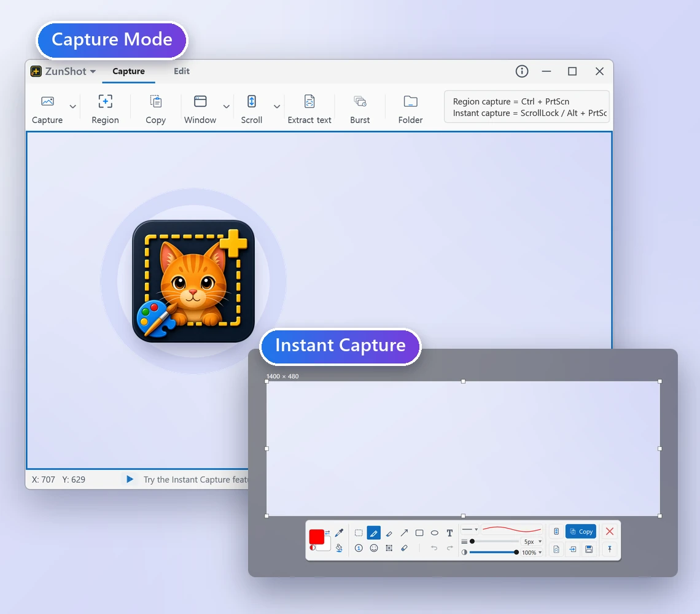Choose the text tool in annotation toolbar

pyautogui.click(x=449, y=533)
